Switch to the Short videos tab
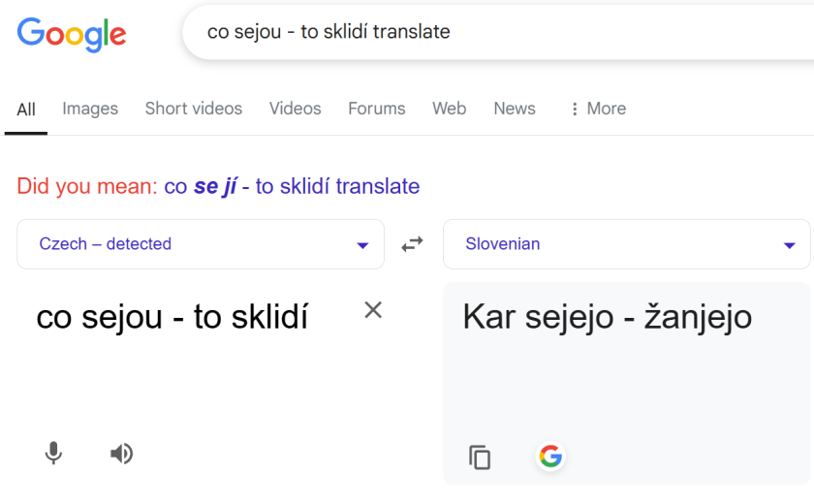Screen dimensions: 814x504 (194, 109)
